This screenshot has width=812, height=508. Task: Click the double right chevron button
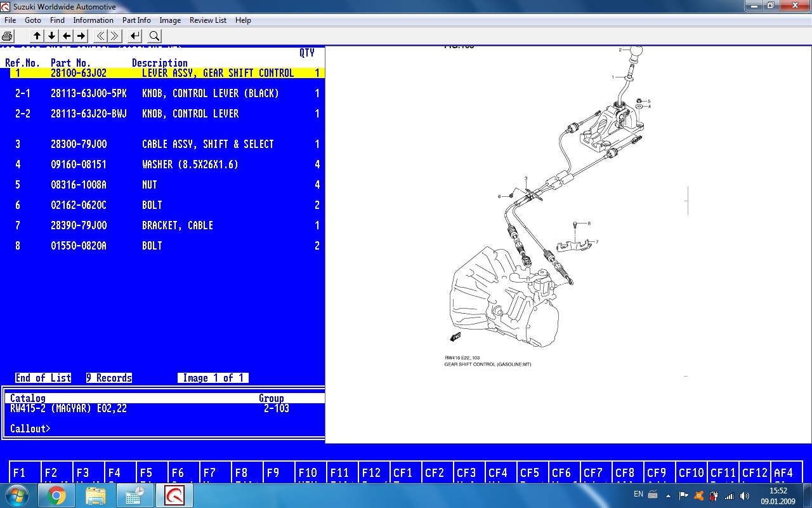point(115,36)
